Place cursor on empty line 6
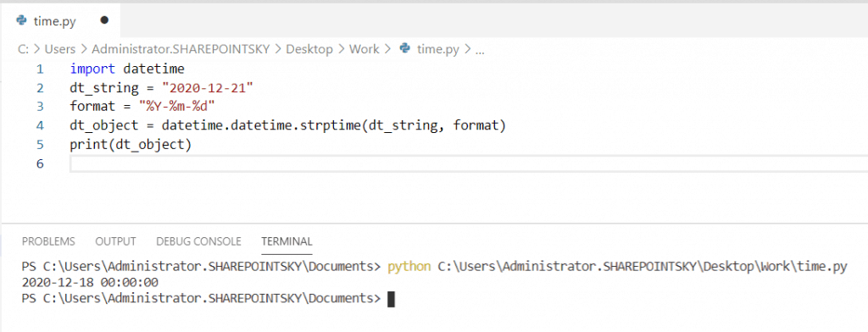This screenshot has width=868, height=332. (x=468, y=163)
